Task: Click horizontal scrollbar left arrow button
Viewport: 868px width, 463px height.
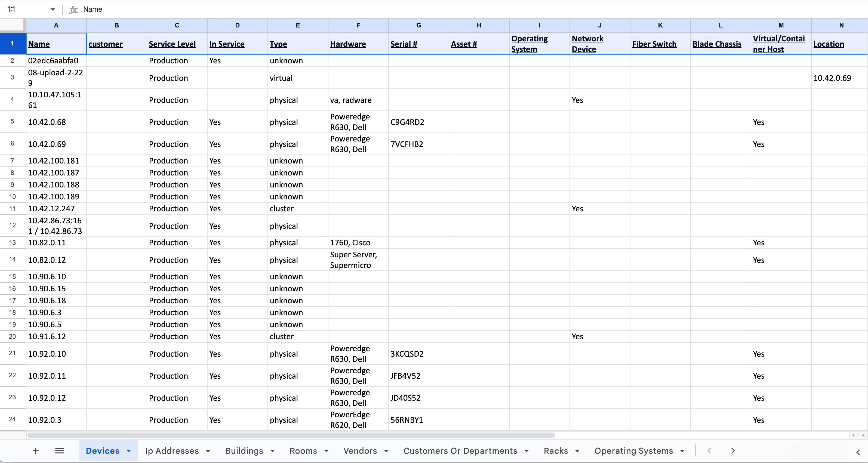Action: point(854,435)
